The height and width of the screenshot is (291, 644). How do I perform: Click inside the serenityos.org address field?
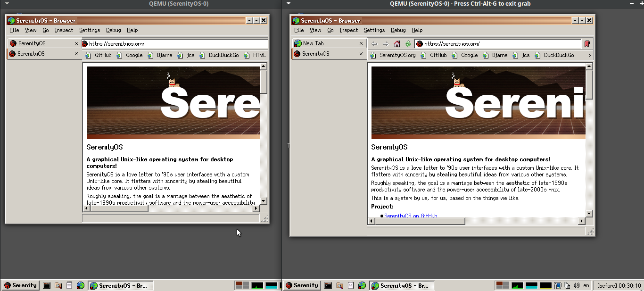(495, 43)
